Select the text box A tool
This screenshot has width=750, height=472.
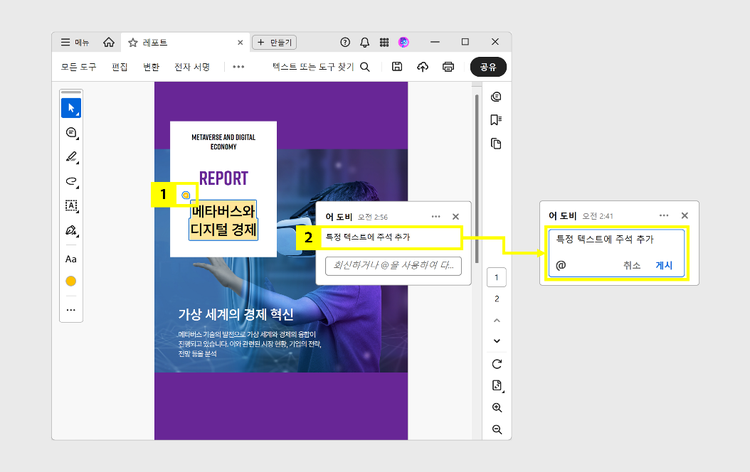(x=71, y=206)
